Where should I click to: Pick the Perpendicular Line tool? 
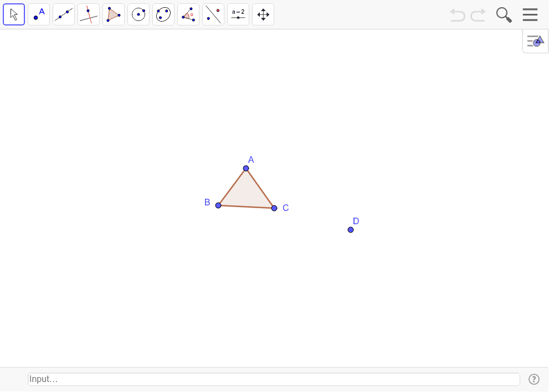[x=89, y=14]
